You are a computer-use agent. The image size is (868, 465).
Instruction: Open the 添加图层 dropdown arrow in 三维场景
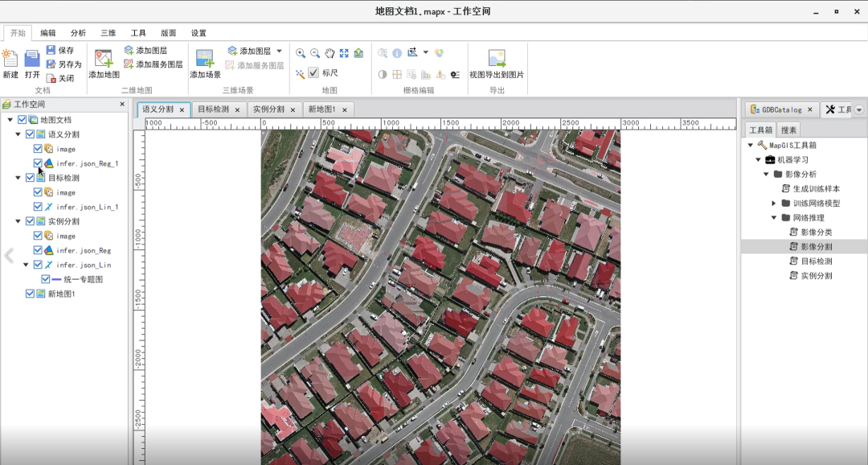point(279,51)
